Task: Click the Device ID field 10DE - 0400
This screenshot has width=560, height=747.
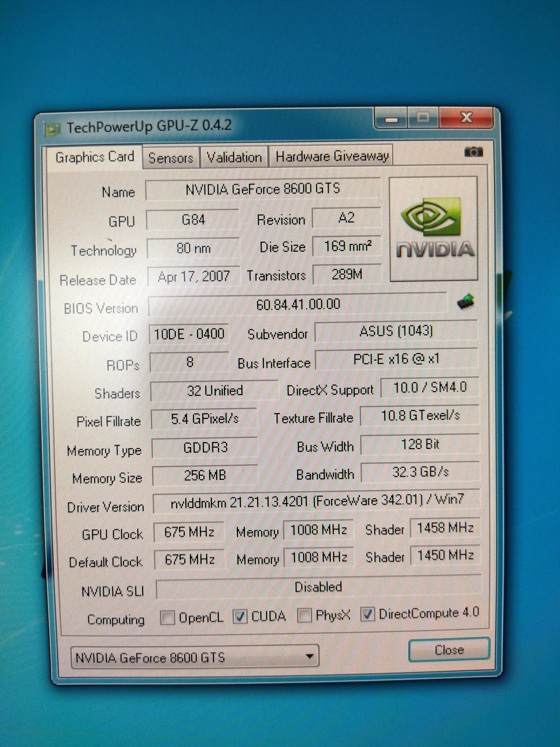Action: point(189,334)
